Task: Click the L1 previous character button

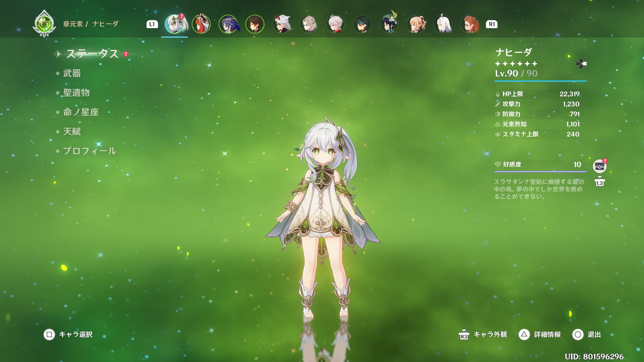Action: 152,24
